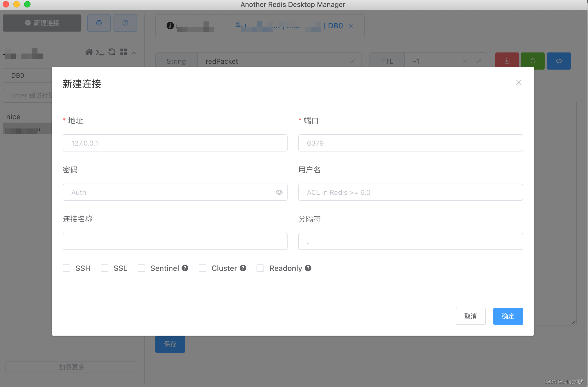Screen dimensions: 588x387
Task: Click the port input field
Action: pyautogui.click(x=410, y=143)
